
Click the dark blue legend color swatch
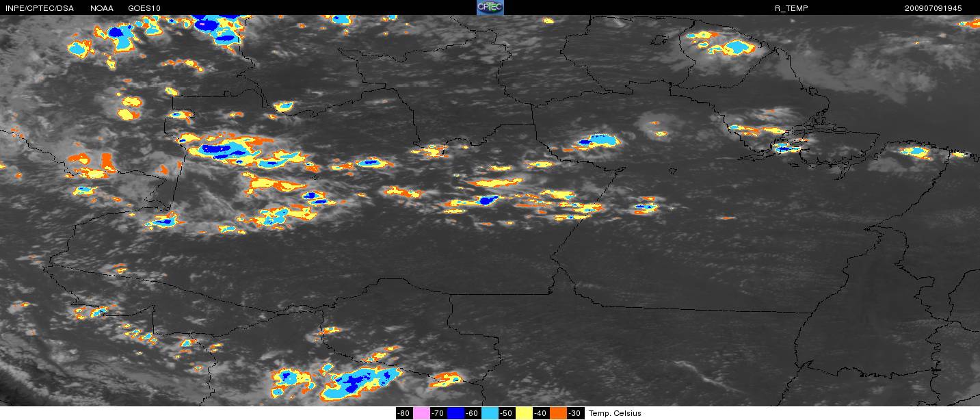[x=455, y=413]
